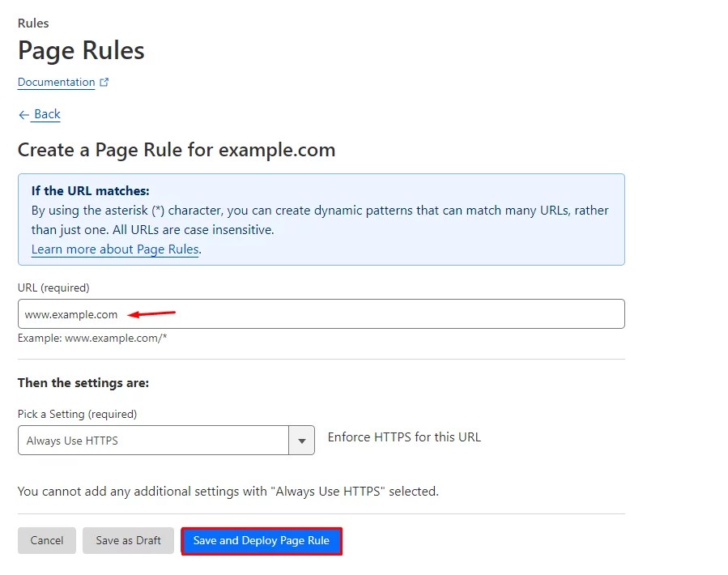Click the Rules breadcrumb label

[32, 23]
